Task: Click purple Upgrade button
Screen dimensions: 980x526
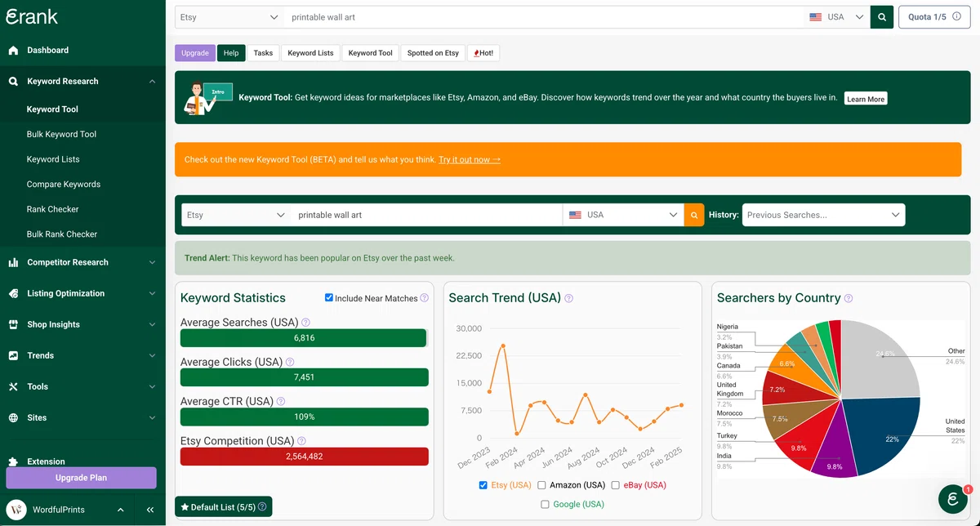Action: (x=195, y=53)
